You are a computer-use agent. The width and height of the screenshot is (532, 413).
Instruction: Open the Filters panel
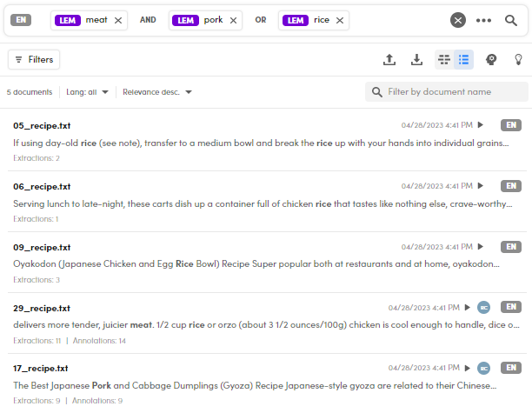[34, 59]
